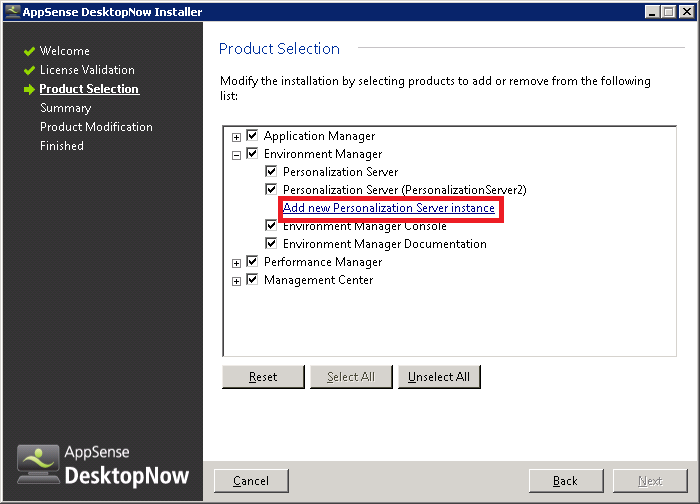Select Product Selection step in sidebar
This screenshot has width=700, height=504.
[x=89, y=89]
